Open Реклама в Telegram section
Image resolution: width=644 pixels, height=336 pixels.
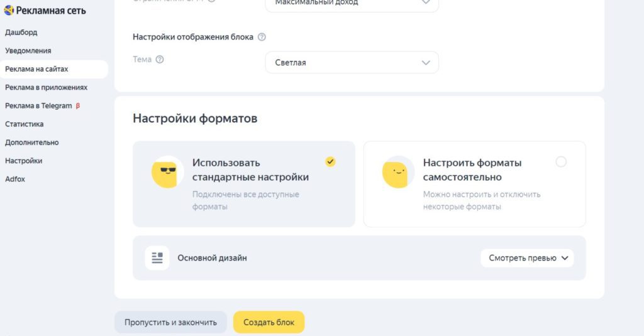tap(38, 106)
